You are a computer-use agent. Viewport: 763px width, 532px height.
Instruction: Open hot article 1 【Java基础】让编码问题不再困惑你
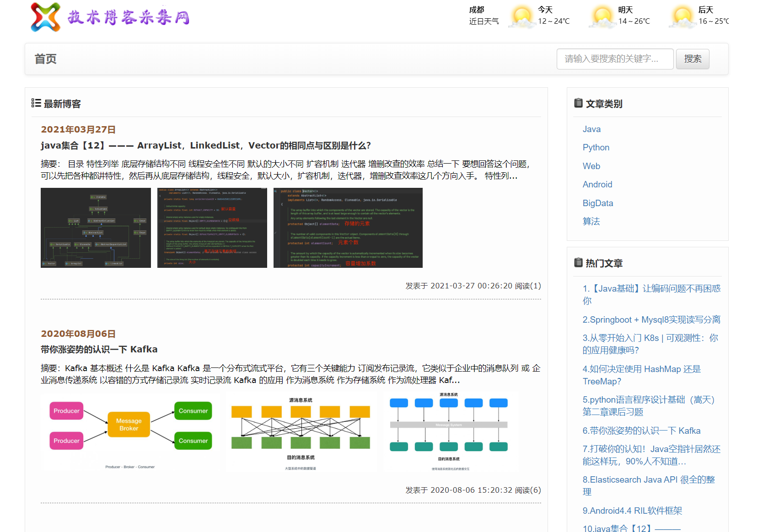(651, 295)
